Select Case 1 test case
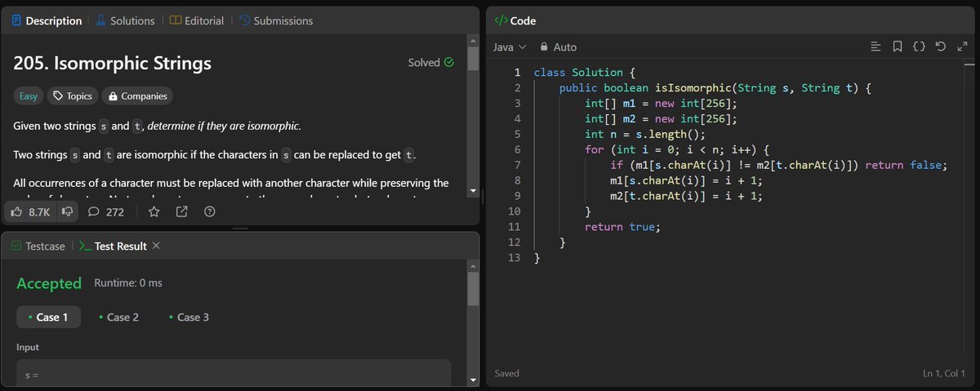Viewport: 980px width, 391px height. coord(48,317)
